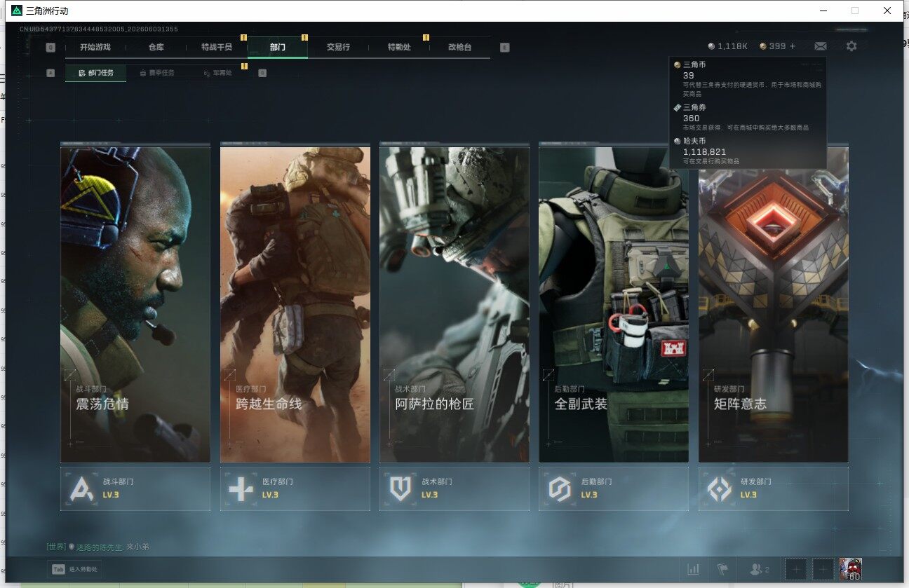Click the plus next to 399 currency
The width and height of the screenshot is (909, 588).
coord(793,46)
